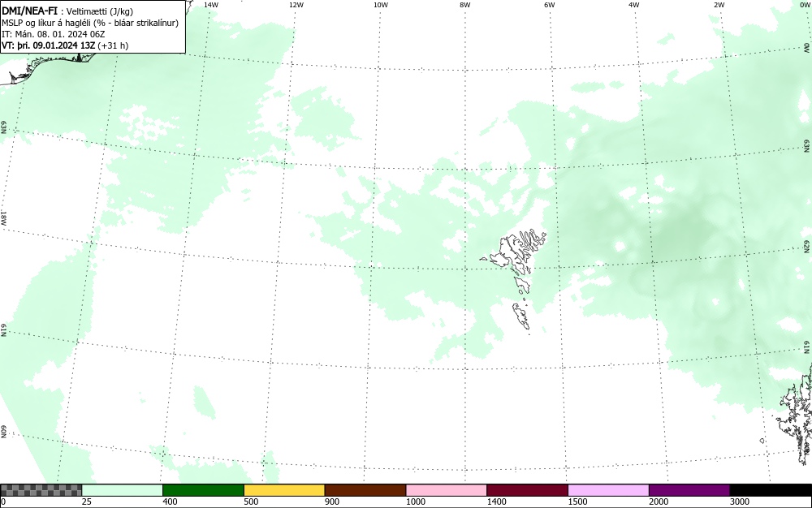The image size is (812, 508).
Task: Select the brown 900–1000 legend swatch
Action: (365, 490)
